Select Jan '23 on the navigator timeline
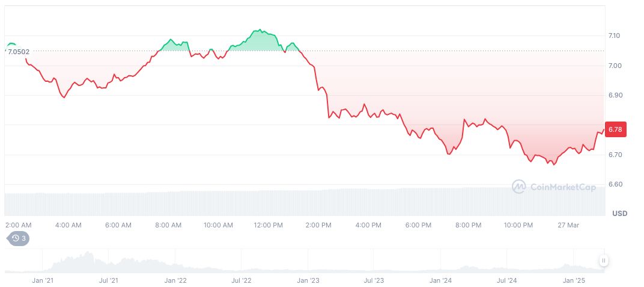The width and height of the screenshot is (644, 287). click(x=308, y=280)
